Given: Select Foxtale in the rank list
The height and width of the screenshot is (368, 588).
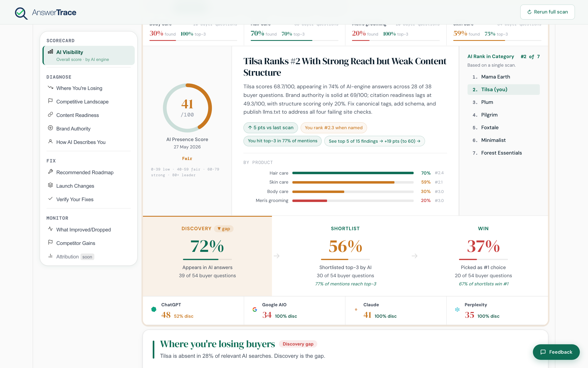Looking at the screenshot, I should pos(503,128).
